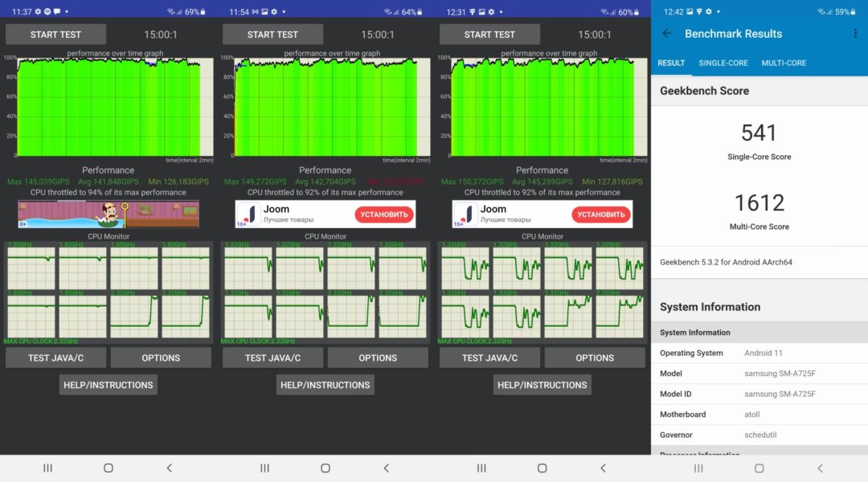
Task: Click HELP/INSTRUCTIONS in the 11:37 screenshot
Action: [108, 386]
